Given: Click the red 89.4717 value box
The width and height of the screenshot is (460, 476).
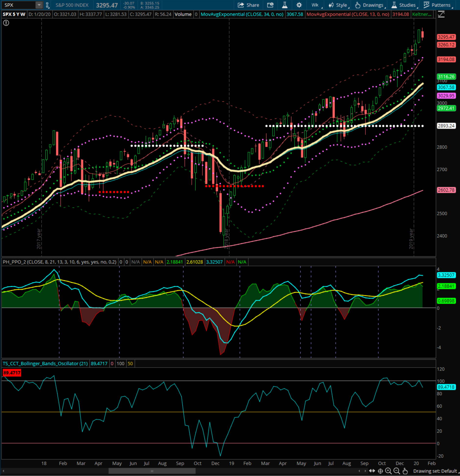Looking at the screenshot, I should click(12, 373).
